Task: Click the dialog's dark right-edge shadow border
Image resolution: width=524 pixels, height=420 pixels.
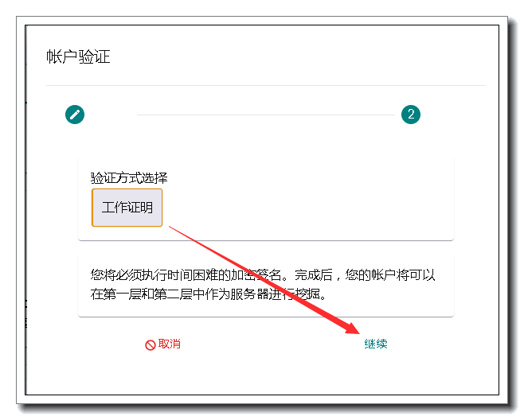Action: (x=508, y=215)
